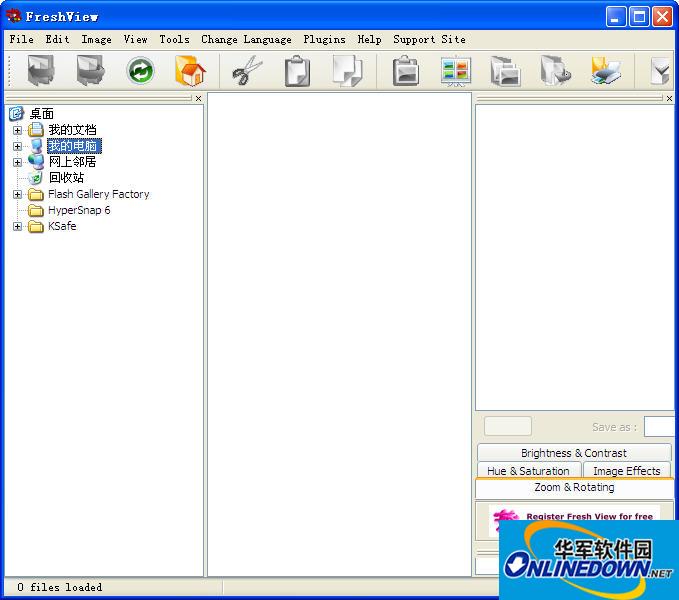Click Register Fresh View for free link
This screenshot has width=679, height=600.
tap(589, 516)
